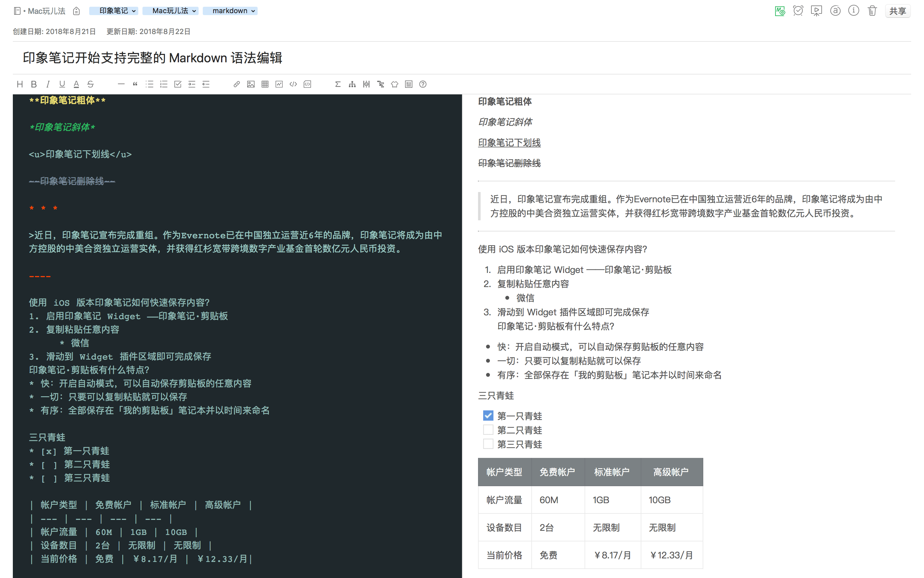The width and height of the screenshot is (924, 578).
Task: Uncheck the 第一只青蛙 checkbox
Action: click(x=488, y=416)
